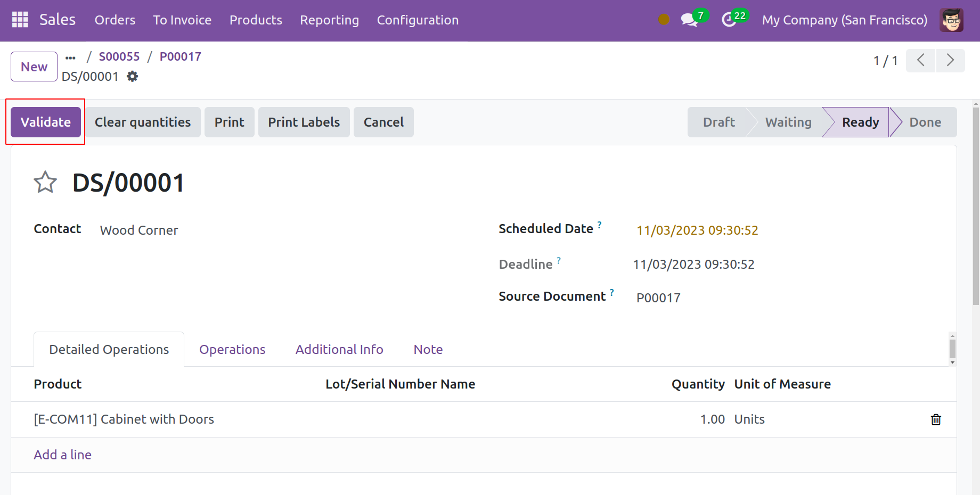Switch to the Additional Info tab

pyautogui.click(x=339, y=349)
